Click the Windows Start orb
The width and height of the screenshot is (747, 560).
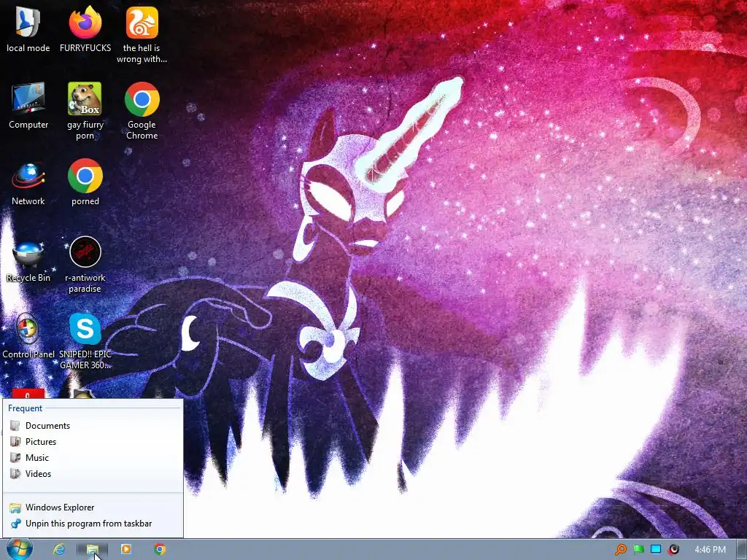(20, 549)
